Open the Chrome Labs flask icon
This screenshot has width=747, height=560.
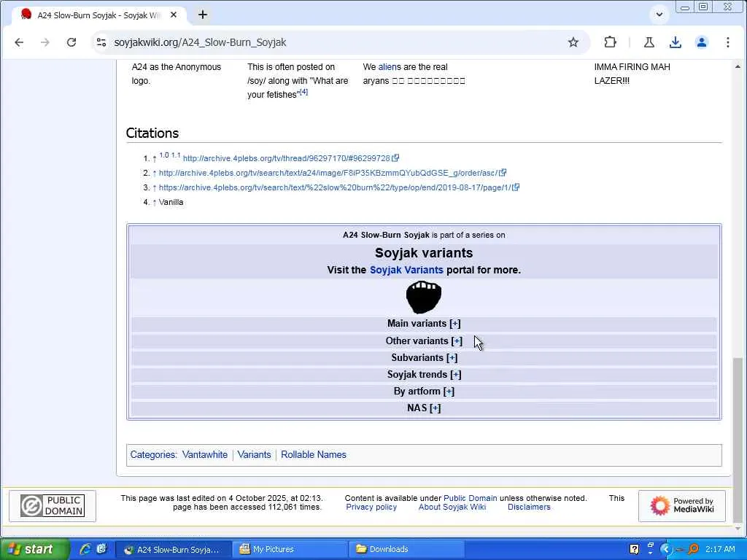[649, 42]
